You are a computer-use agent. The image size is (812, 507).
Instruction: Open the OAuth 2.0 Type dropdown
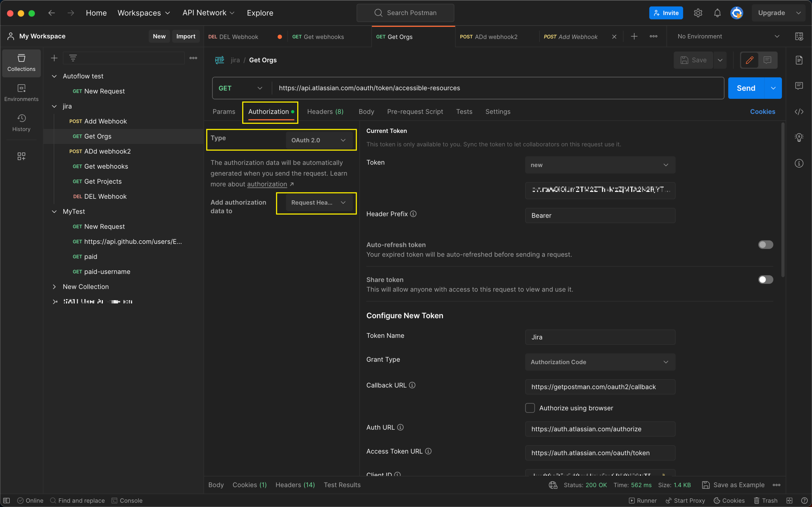[x=318, y=140]
